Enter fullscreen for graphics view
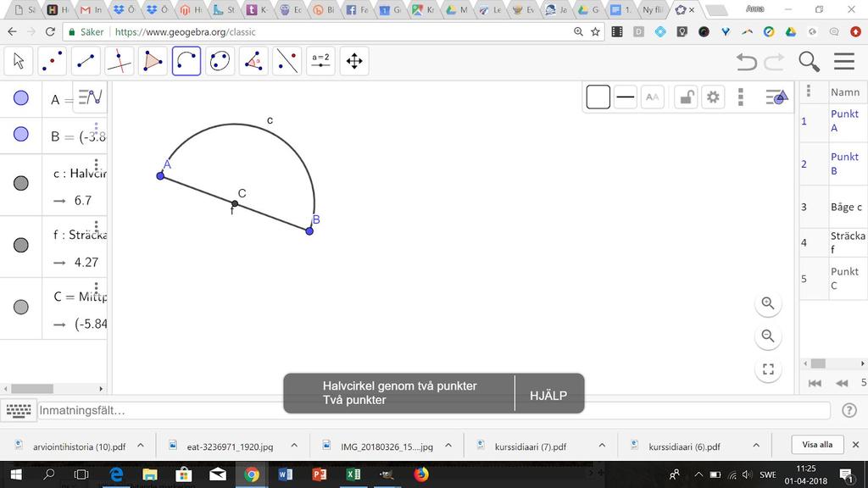Screen dimensions: 868x488 (768, 369)
